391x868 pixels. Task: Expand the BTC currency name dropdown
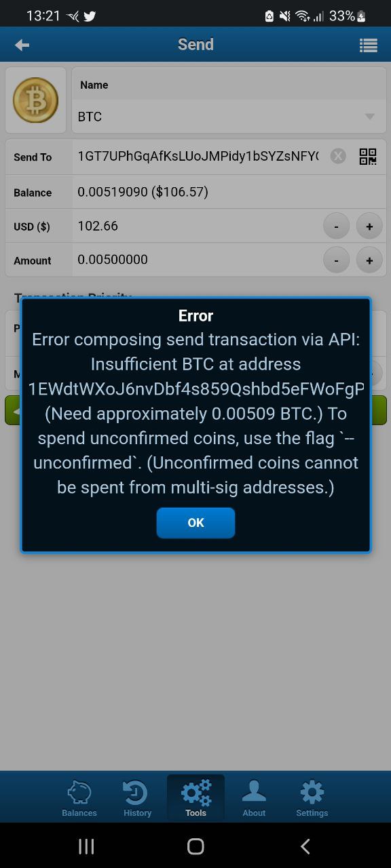coord(229,117)
